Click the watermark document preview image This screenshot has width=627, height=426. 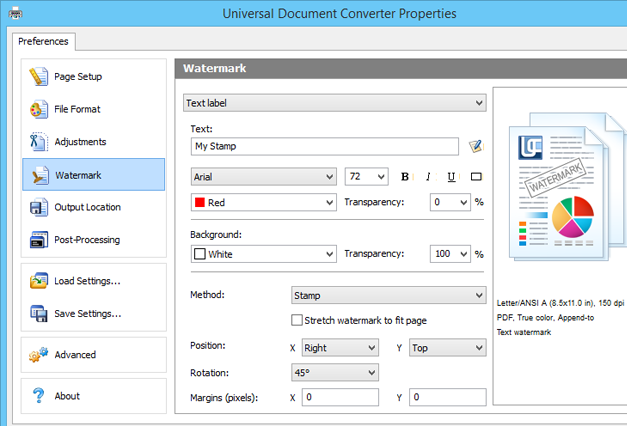click(x=568, y=186)
